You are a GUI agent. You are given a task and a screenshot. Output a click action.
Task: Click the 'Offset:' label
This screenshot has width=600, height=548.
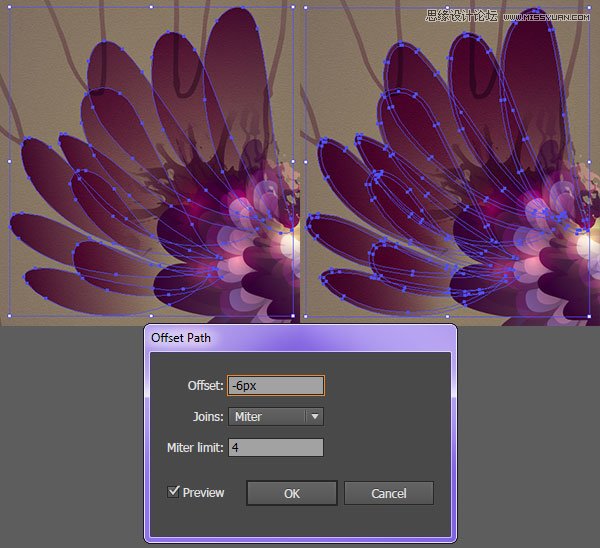[x=205, y=385]
